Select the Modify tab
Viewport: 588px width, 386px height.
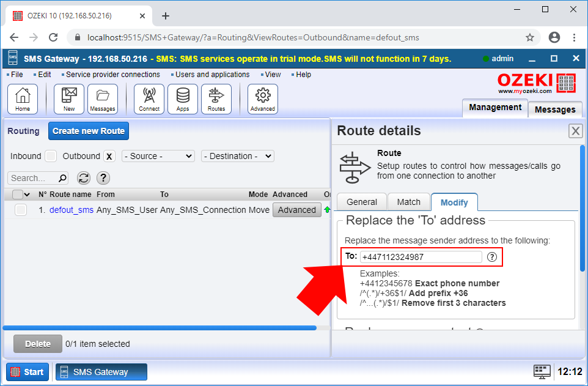454,202
